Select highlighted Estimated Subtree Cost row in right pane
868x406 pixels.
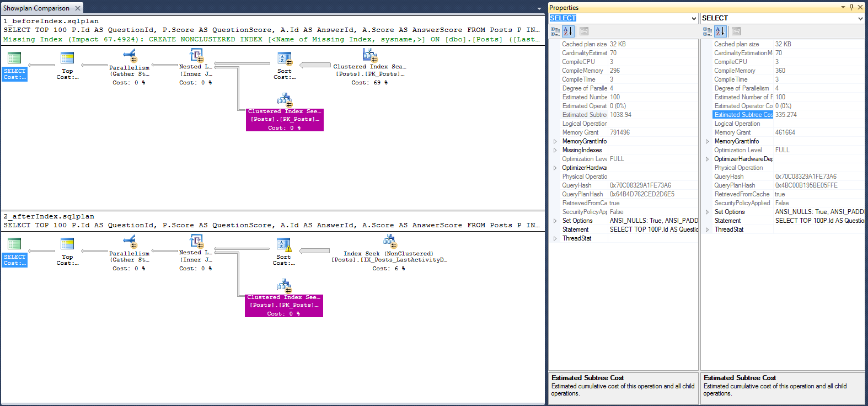[x=789, y=115]
